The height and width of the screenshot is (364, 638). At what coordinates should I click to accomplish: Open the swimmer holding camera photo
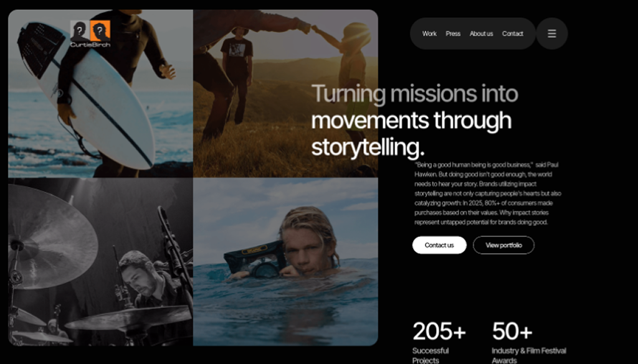tap(285, 261)
